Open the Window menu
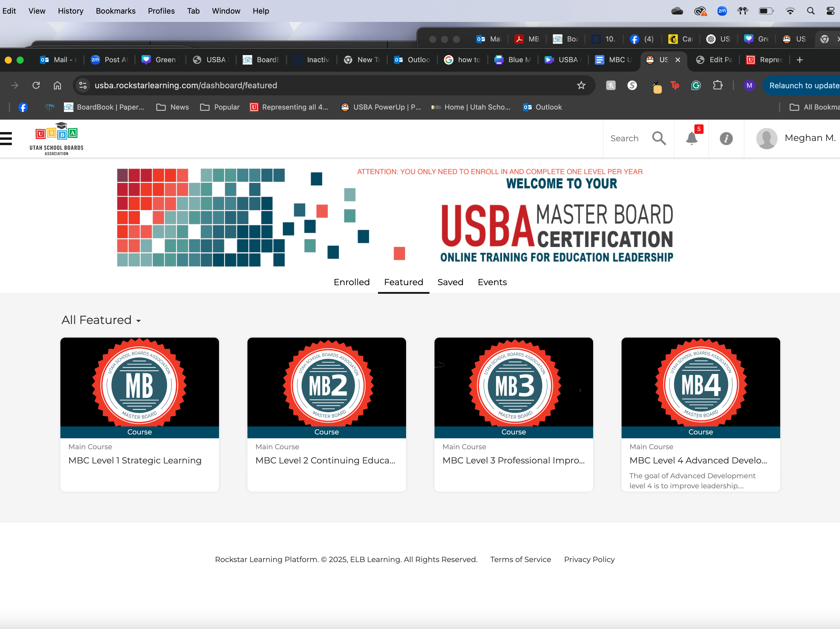The image size is (840, 629). tap(226, 11)
